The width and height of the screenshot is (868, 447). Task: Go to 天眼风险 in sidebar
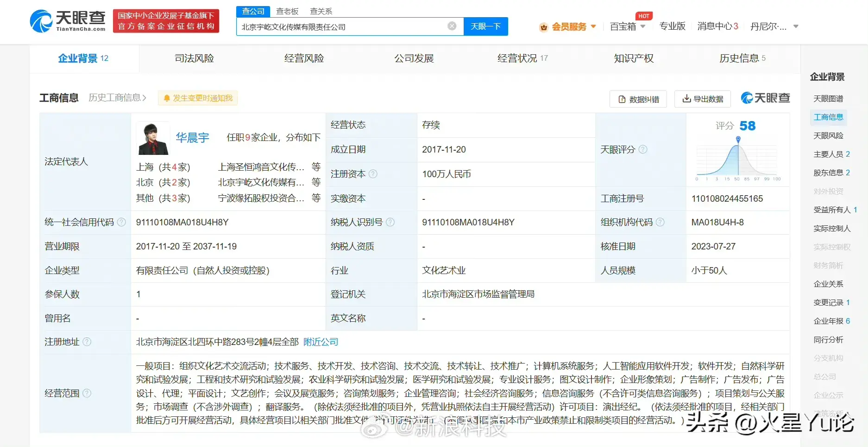pyautogui.click(x=828, y=136)
